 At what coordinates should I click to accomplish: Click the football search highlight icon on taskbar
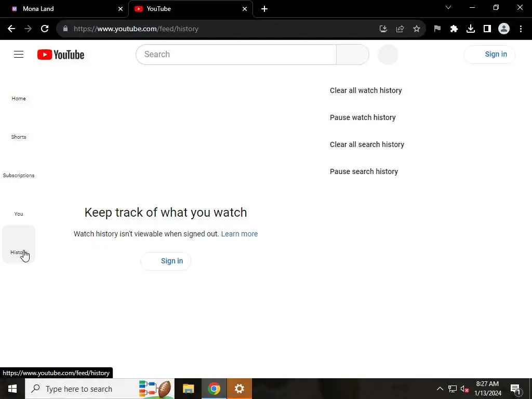[156, 389]
